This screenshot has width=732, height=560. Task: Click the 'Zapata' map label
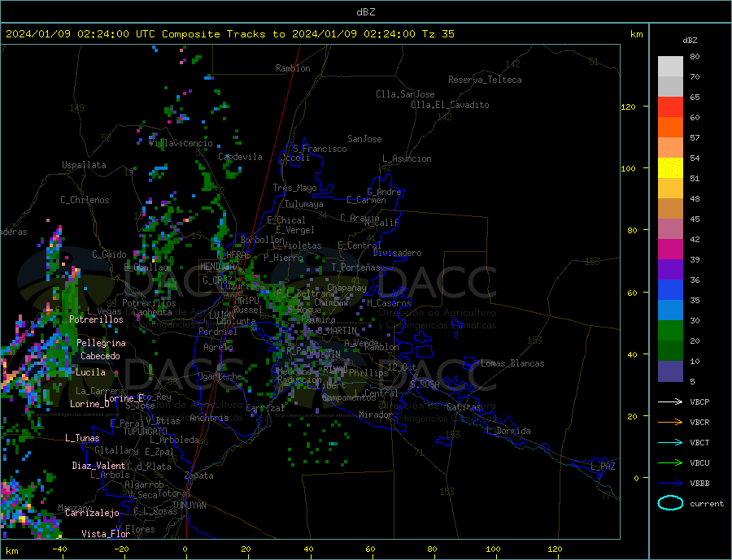coord(199,475)
